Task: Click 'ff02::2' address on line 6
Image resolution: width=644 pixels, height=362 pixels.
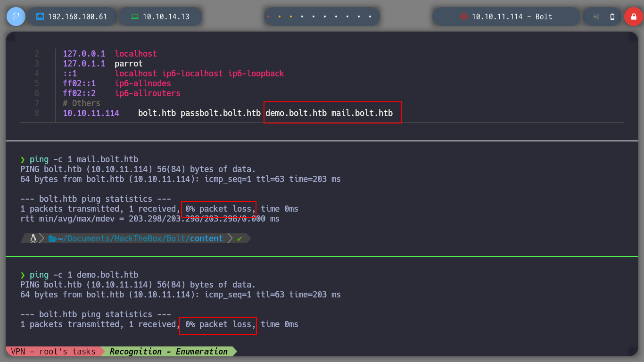Action: [x=79, y=93]
